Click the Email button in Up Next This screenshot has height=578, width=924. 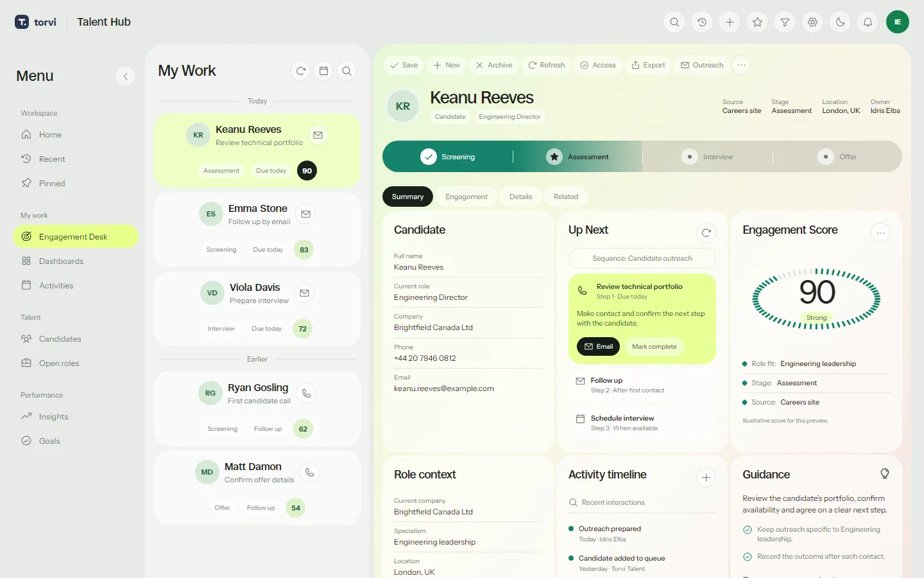(598, 347)
